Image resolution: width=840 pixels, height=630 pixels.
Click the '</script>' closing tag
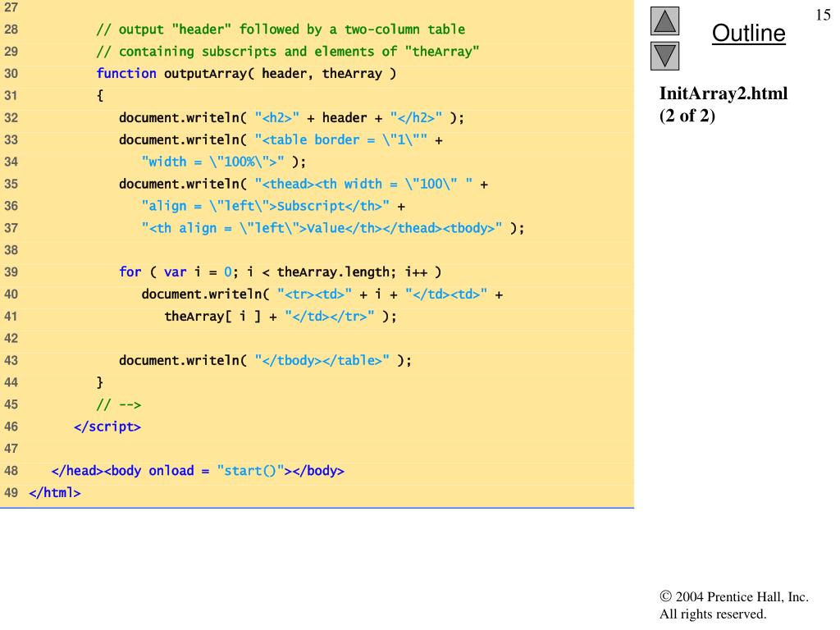tap(107, 427)
